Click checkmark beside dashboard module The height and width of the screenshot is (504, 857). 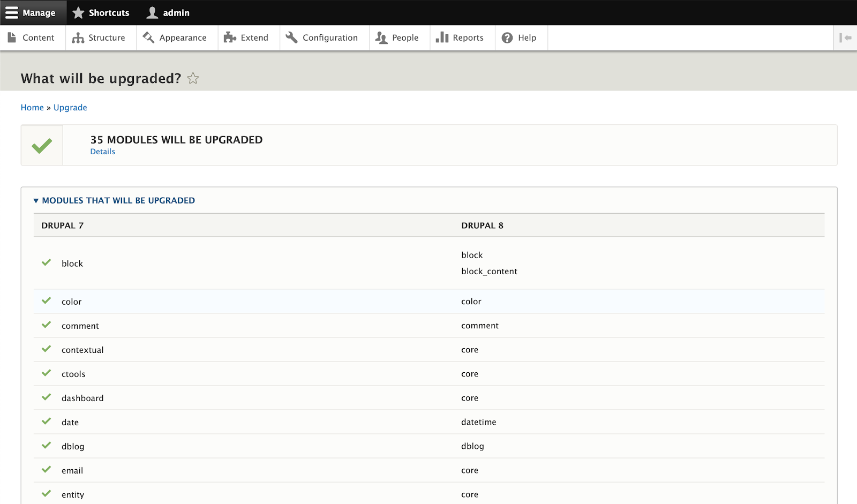pyautogui.click(x=47, y=397)
